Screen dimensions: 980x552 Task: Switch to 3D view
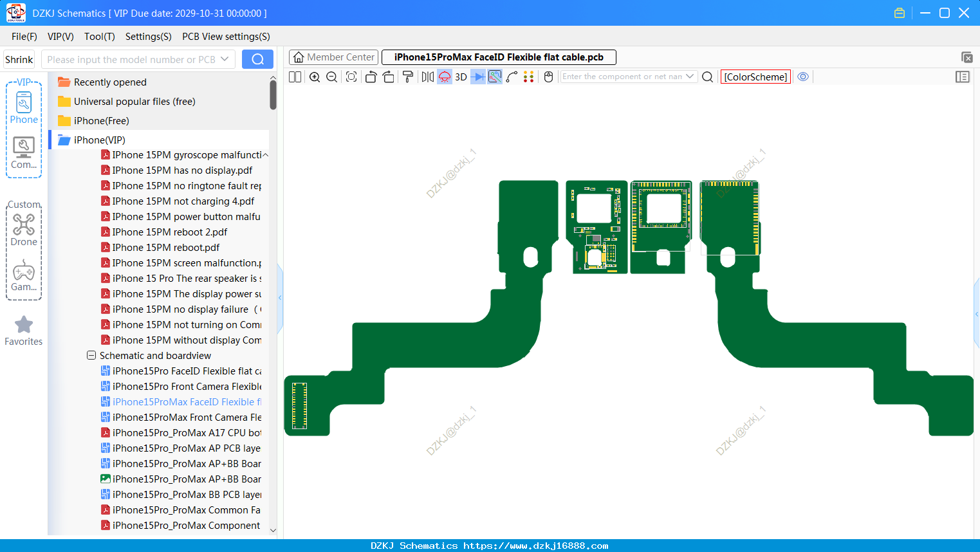[x=461, y=77]
